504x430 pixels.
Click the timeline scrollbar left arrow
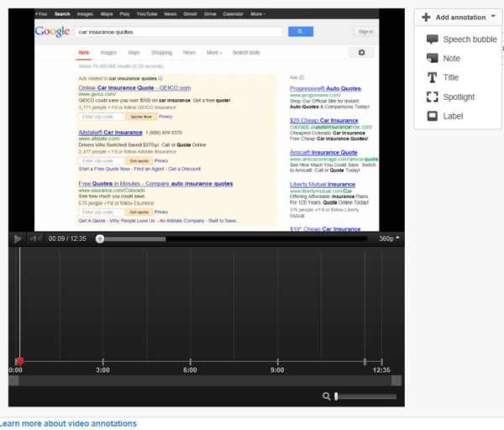tap(13, 380)
